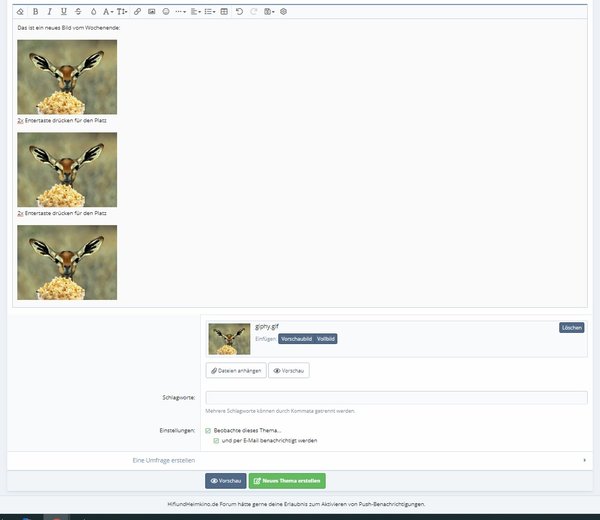
Task: Click the insert image icon
Action: (151, 11)
